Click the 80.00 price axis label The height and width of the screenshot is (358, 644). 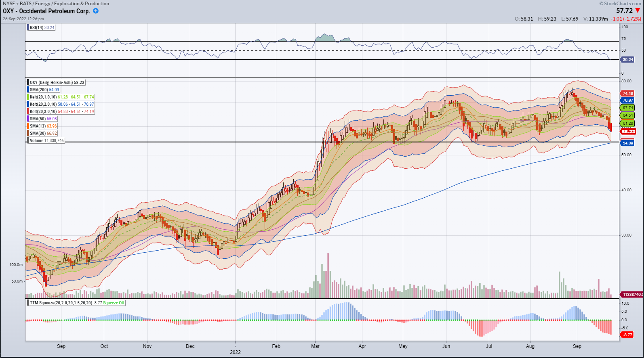626,81
